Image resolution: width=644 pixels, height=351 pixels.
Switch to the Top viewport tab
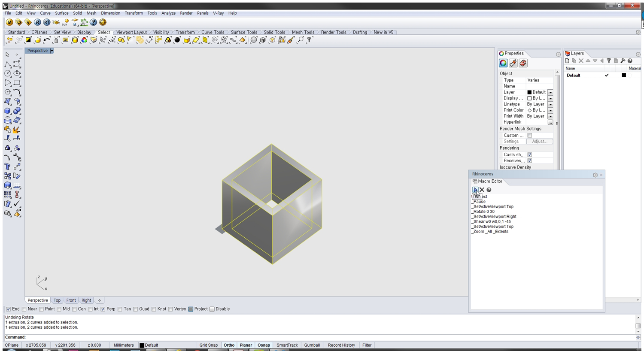[57, 300]
